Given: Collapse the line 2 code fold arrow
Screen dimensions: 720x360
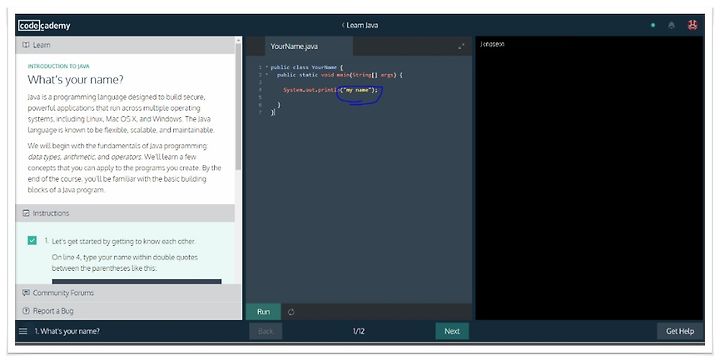Looking at the screenshot, I should coord(267,74).
